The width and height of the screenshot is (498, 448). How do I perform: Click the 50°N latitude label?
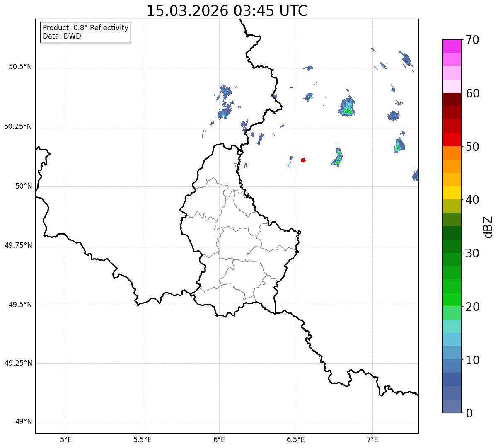click(24, 186)
